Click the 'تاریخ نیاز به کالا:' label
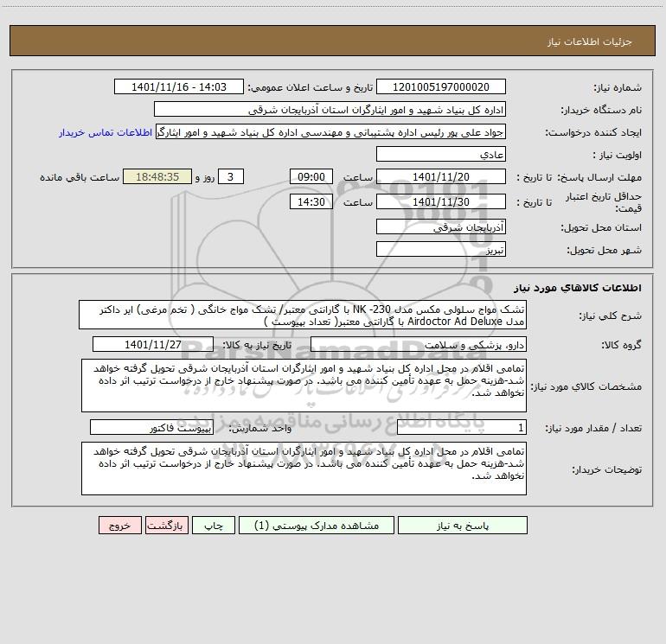The height and width of the screenshot is (644, 666). pyautogui.click(x=258, y=345)
